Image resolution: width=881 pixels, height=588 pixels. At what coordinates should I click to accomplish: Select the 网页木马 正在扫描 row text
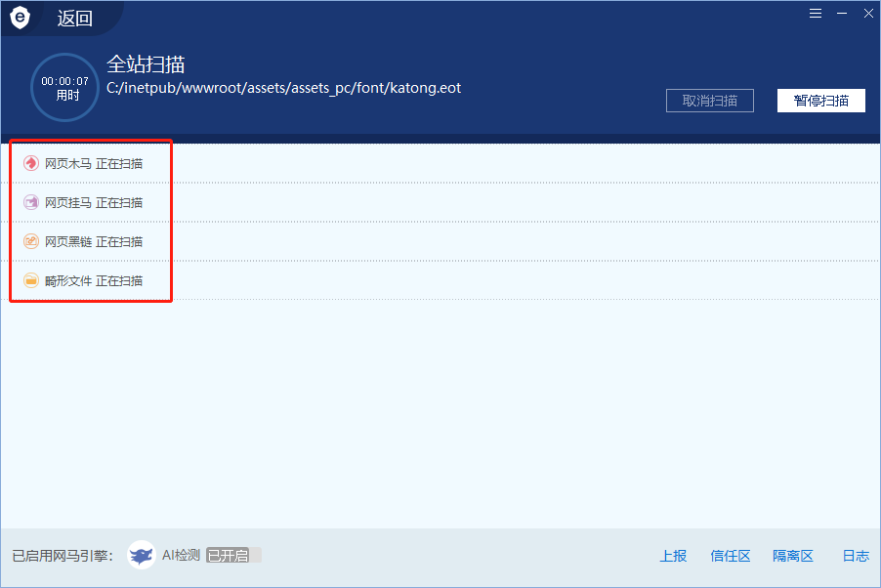point(94,163)
